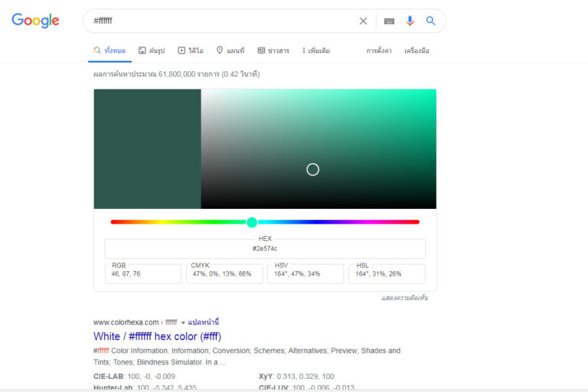This screenshot has width=588, height=392.
Task: Click the dark green color preview swatch
Action: coord(147,149)
